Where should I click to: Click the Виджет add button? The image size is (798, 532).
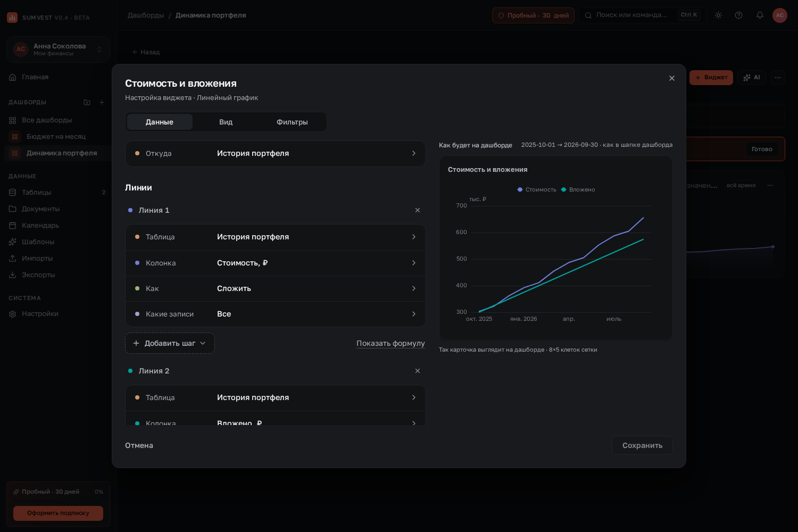(711, 78)
